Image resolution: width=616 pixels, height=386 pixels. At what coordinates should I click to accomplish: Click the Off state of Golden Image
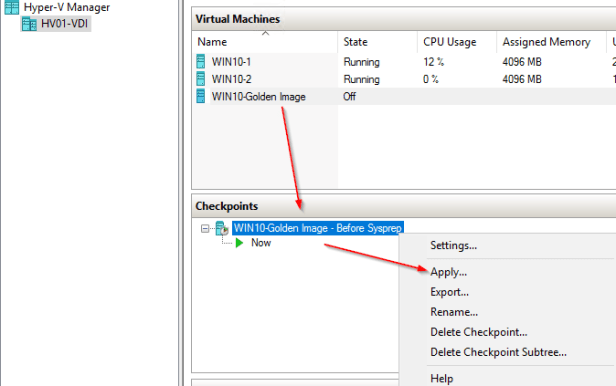349,97
